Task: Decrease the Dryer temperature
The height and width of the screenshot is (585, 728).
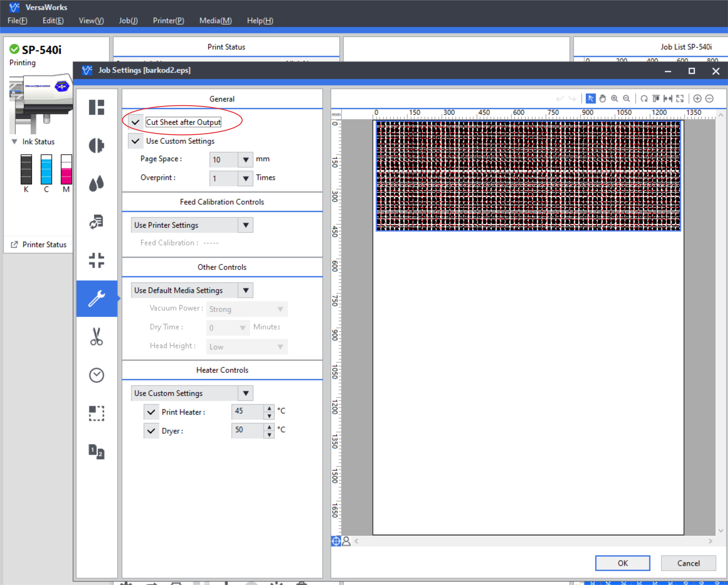Action: coord(269,435)
